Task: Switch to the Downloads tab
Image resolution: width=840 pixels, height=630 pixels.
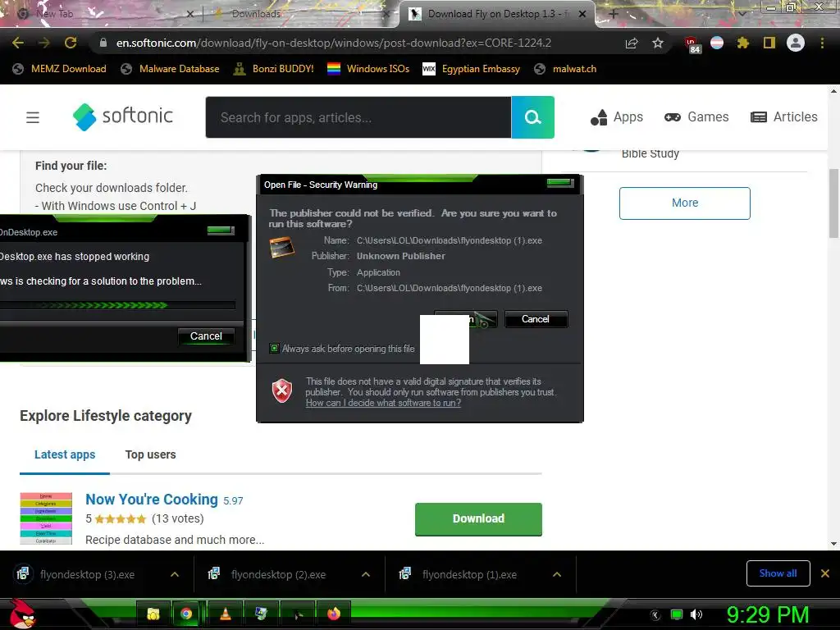Action: tap(300, 14)
